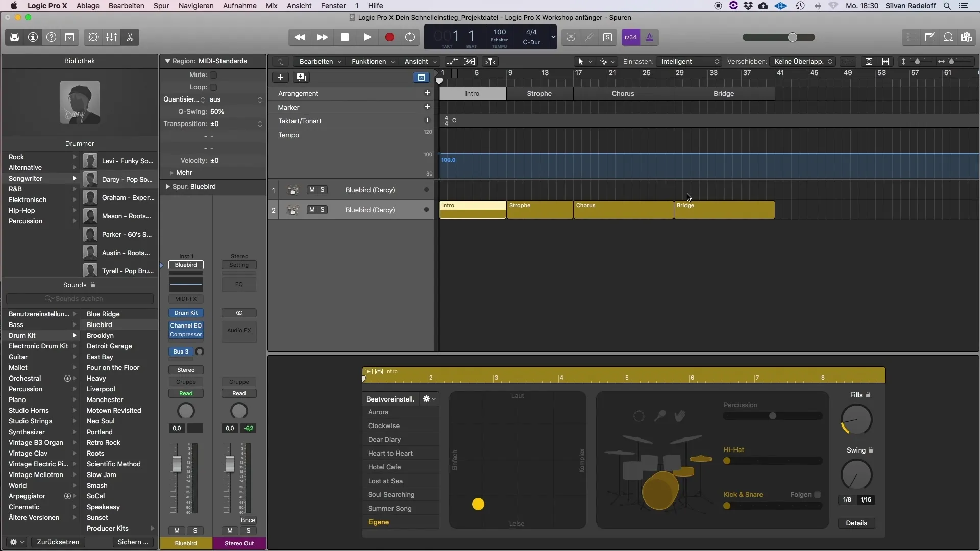Open the Media Browser icon

[966, 37]
